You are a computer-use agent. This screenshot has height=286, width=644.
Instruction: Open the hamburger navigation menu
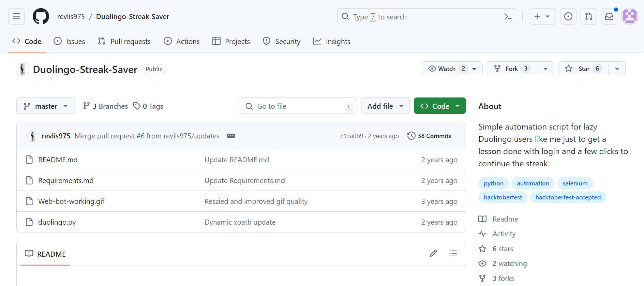[16, 16]
